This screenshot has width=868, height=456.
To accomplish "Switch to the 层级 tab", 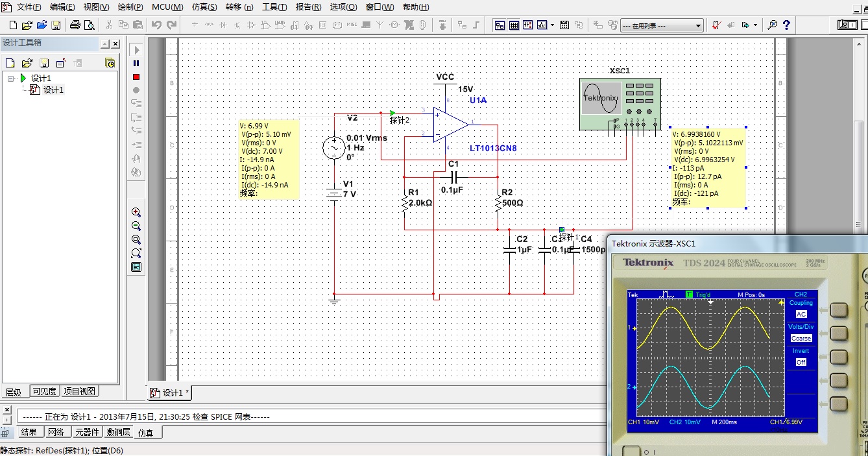I will pyautogui.click(x=14, y=392).
